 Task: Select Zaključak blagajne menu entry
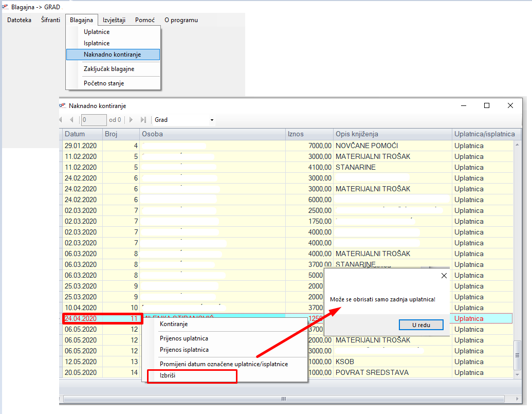click(x=109, y=69)
